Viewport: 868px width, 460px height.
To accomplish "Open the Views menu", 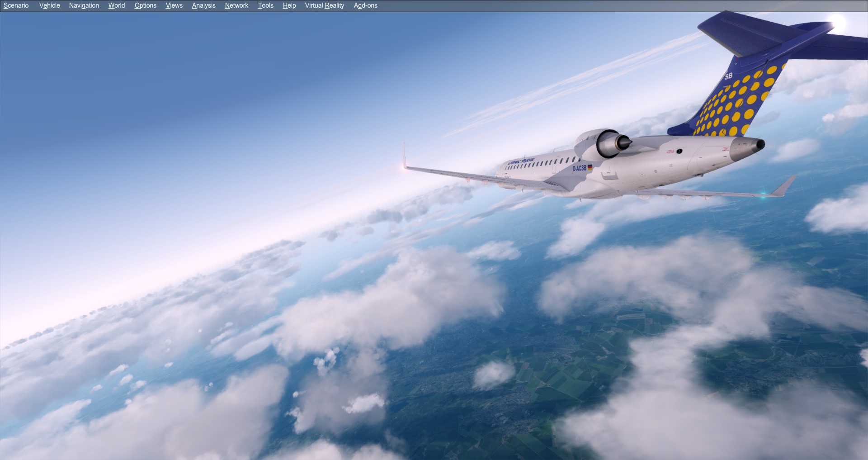I will tap(174, 5).
